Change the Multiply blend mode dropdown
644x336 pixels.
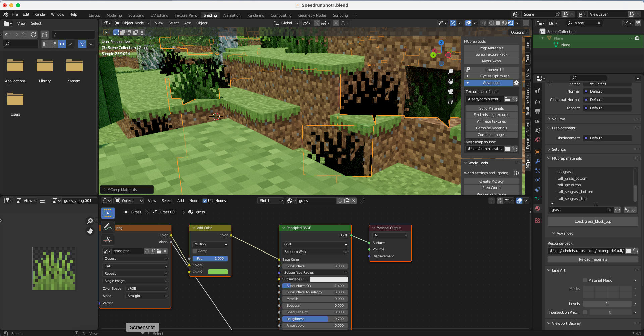click(x=210, y=244)
